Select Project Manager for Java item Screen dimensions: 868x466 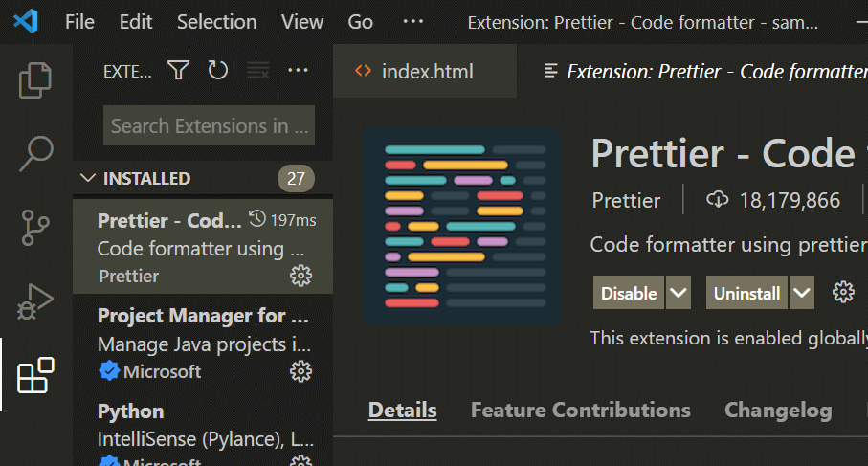click(203, 343)
